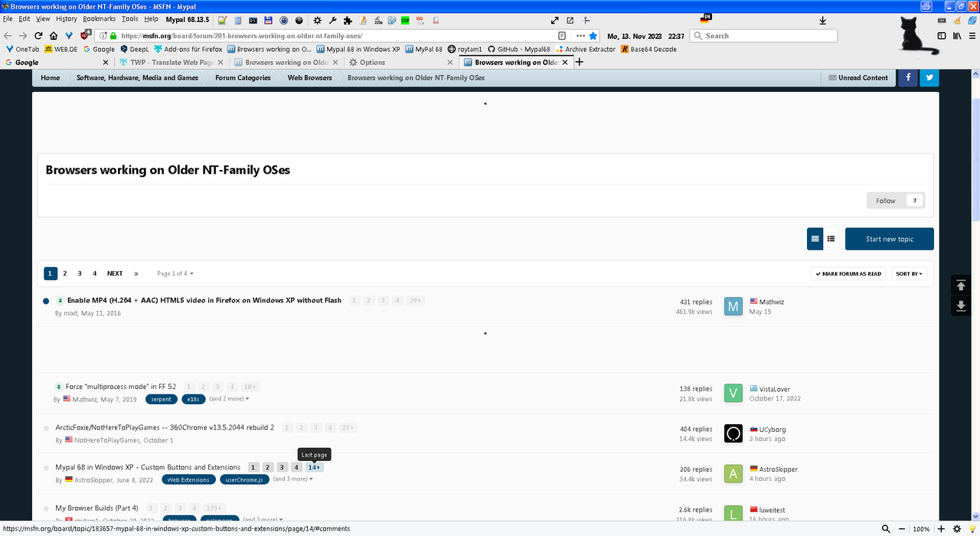The image size is (980, 536).
Task: Click Mark Forum As Read button
Action: click(848, 273)
